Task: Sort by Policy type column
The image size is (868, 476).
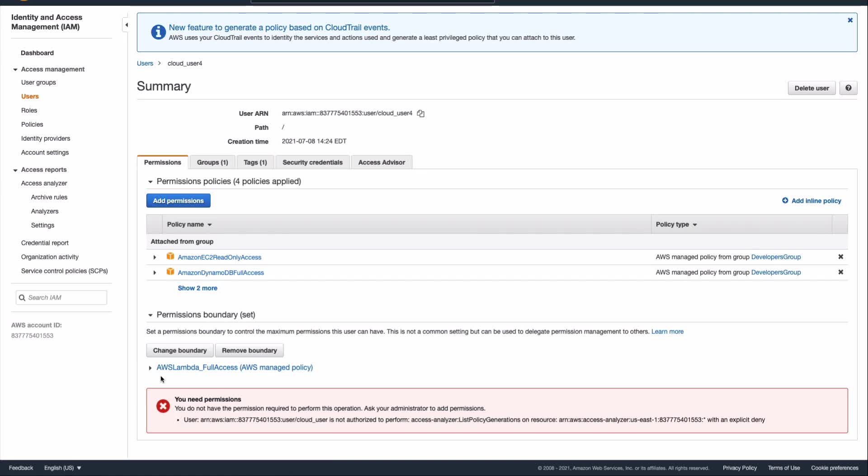Action: click(x=676, y=224)
